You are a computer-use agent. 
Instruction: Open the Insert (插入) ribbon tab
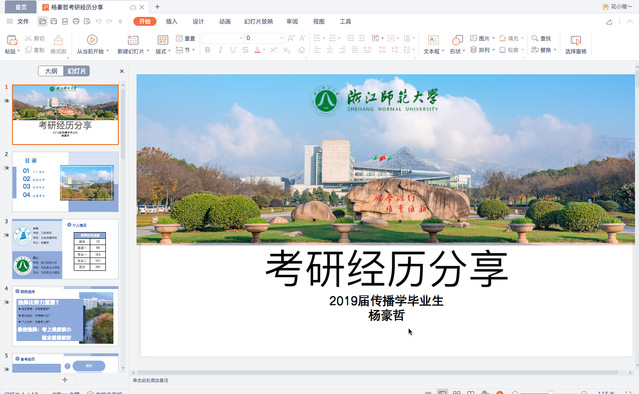tap(172, 21)
